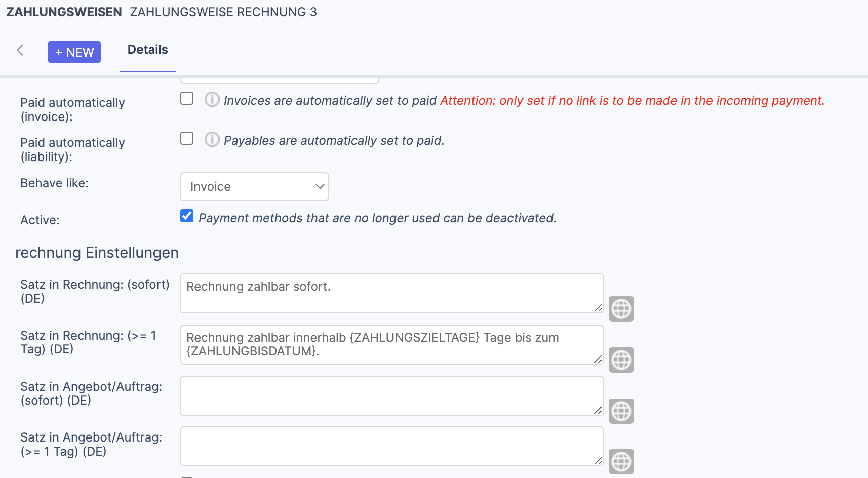The height and width of the screenshot is (478, 868).
Task: Open the Behave like dropdown
Action: (x=254, y=186)
